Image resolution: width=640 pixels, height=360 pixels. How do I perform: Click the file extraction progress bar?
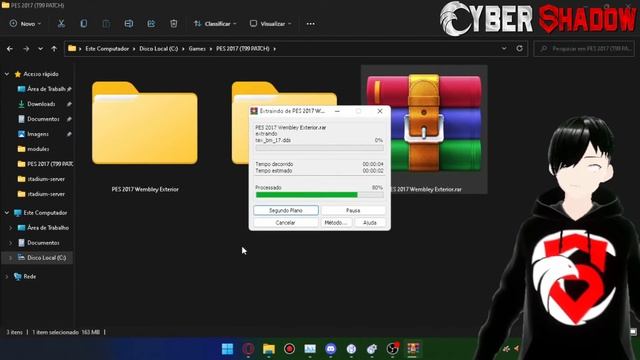[x=320, y=148]
